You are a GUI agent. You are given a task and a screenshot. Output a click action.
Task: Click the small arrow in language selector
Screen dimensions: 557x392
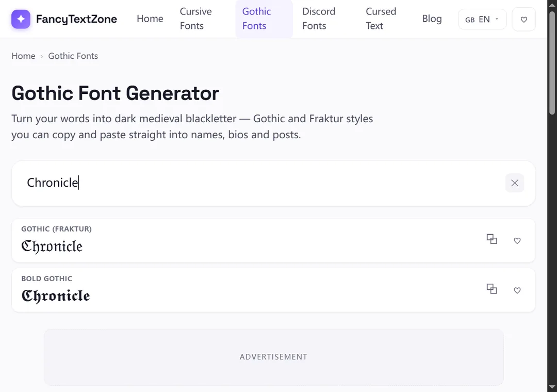pos(497,19)
